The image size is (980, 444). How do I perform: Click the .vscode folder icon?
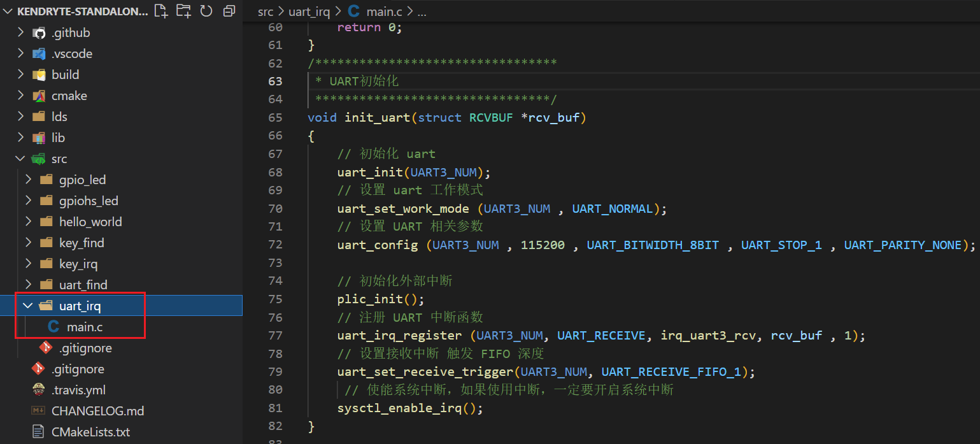(x=39, y=54)
